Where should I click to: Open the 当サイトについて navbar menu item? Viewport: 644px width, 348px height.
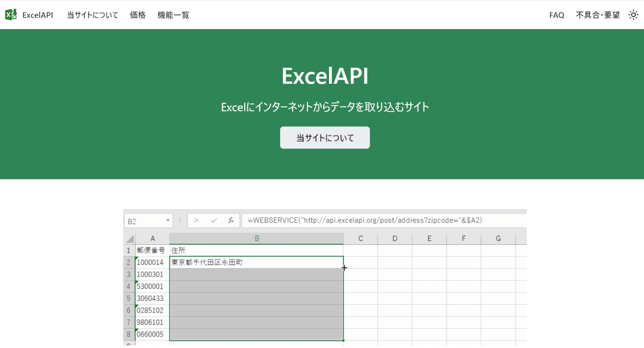tap(92, 15)
